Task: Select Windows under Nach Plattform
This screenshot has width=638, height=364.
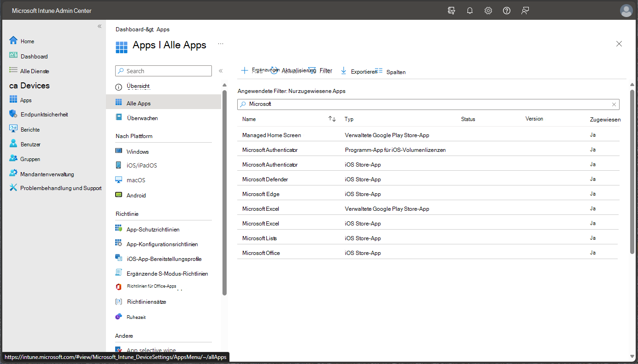Action: pos(137,151)
